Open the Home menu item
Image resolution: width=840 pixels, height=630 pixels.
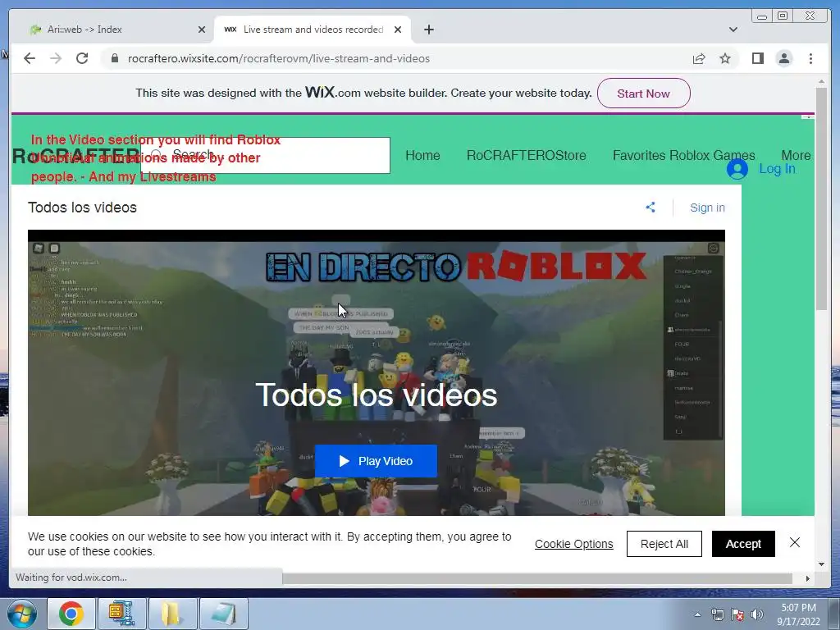(422, 155)
